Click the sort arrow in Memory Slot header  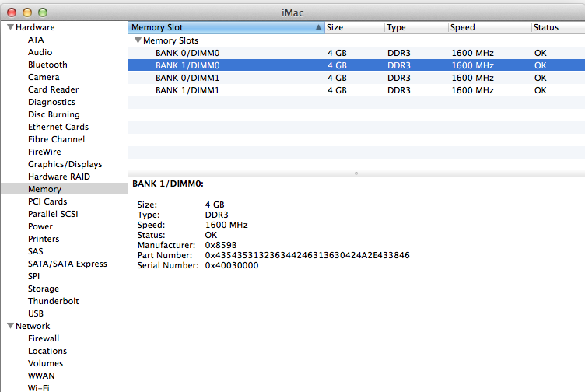click(x=318, y=27)
